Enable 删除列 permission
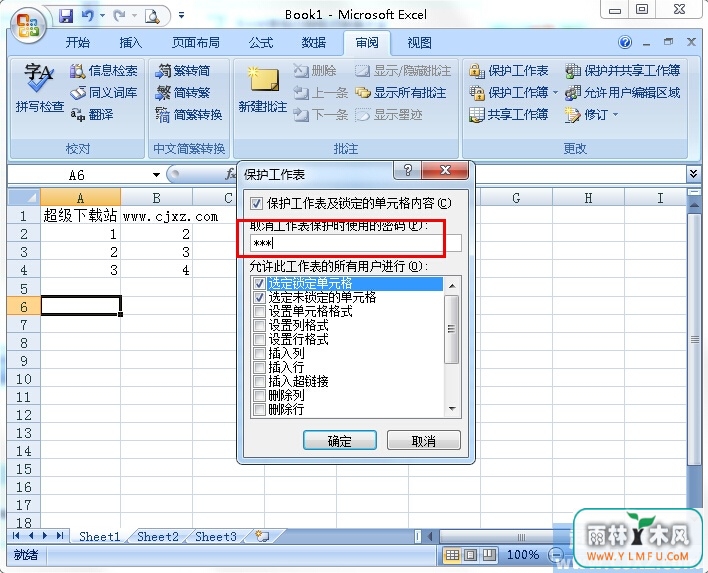708x573 pixels. click(x=259, y=396)
